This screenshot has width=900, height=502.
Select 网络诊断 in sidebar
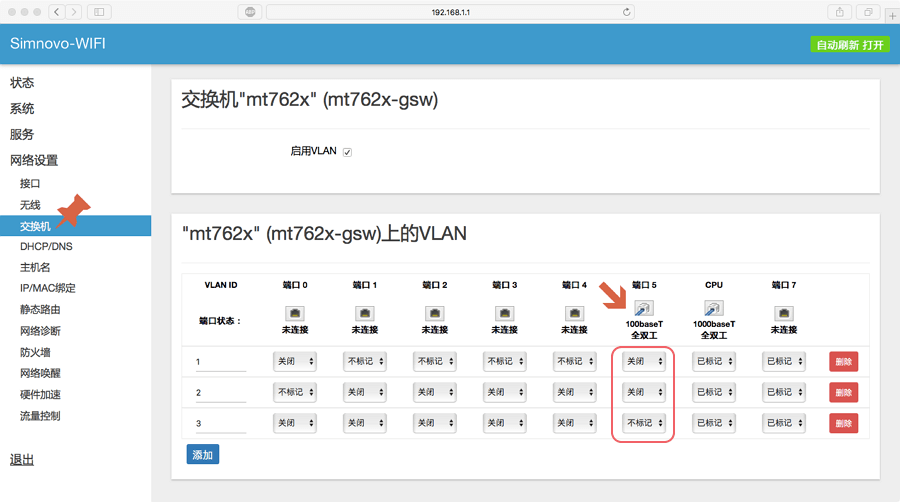click(x=40, y=331)
